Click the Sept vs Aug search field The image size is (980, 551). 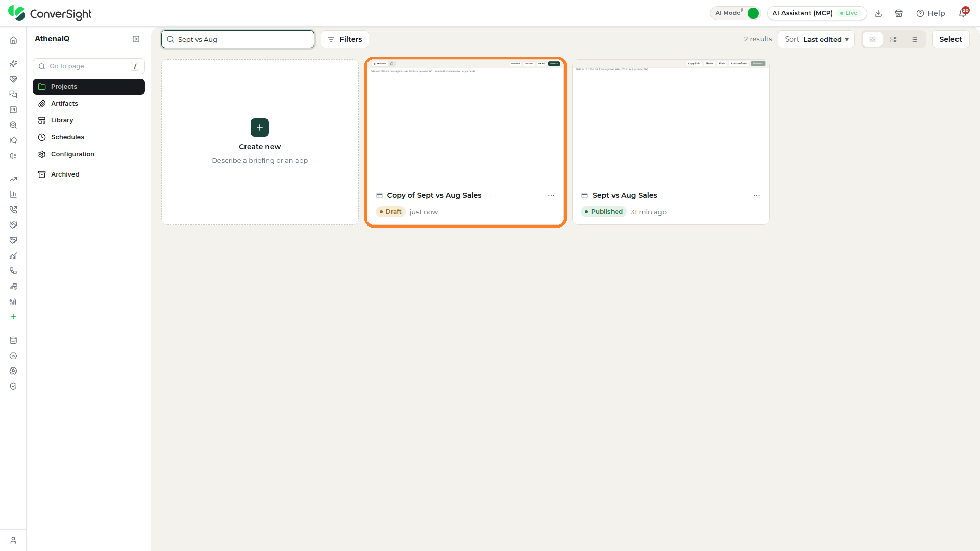coord(238,39)
